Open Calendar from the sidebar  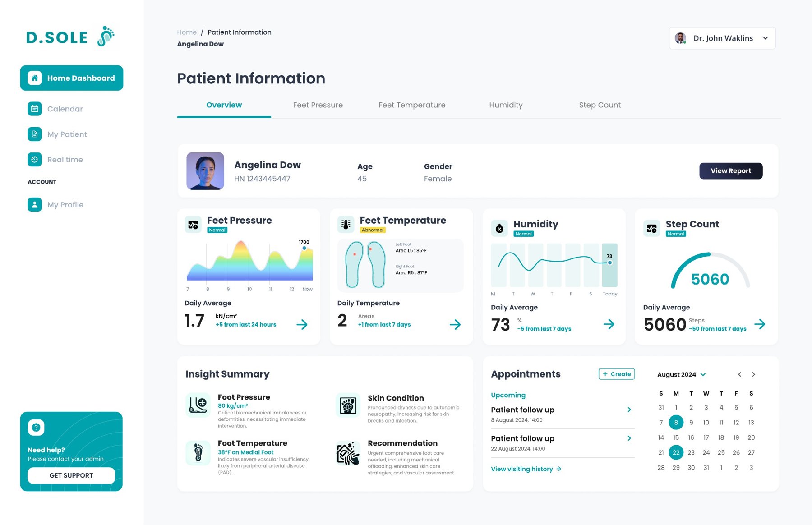point(55,109)
